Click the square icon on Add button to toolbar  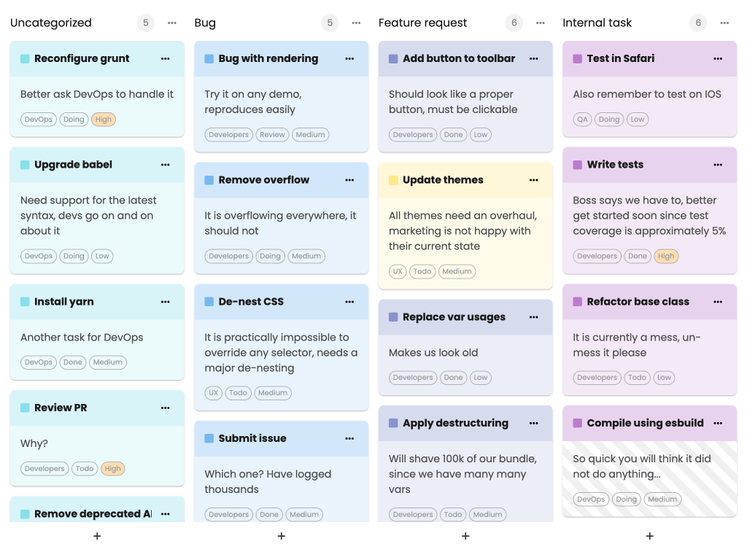[391, 58]
